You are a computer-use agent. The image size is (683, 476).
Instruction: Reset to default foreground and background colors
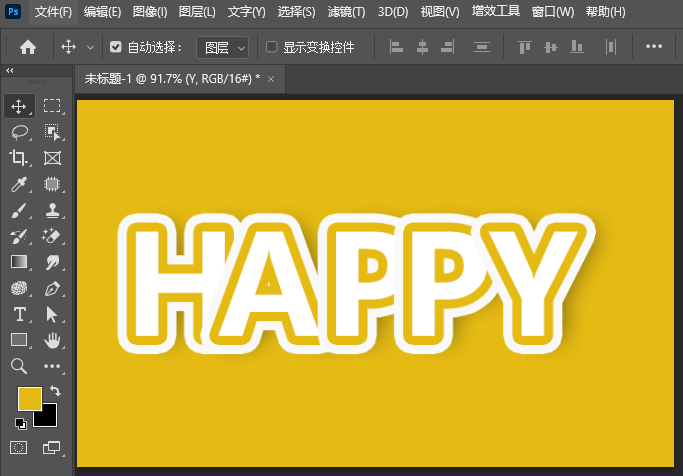(20, 424)
